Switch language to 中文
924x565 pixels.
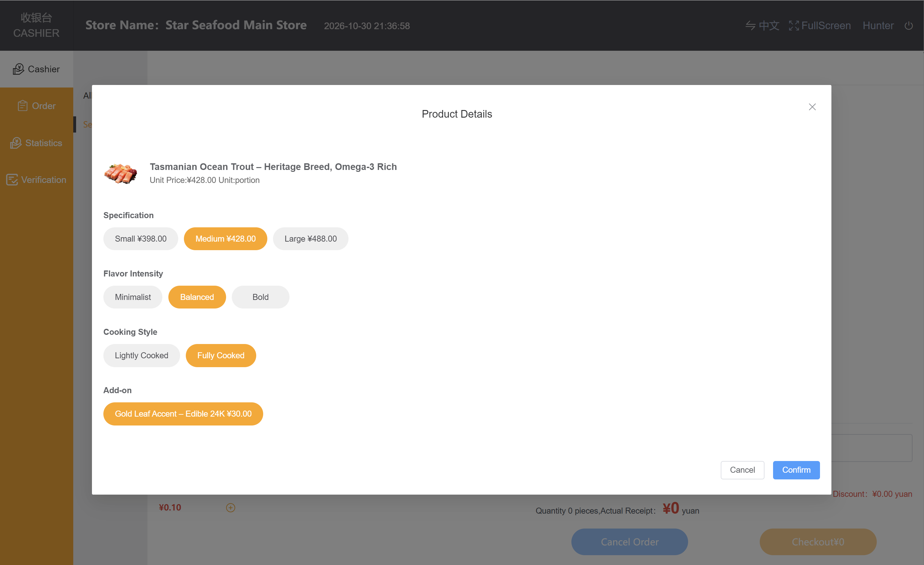(x=762, y=25)
